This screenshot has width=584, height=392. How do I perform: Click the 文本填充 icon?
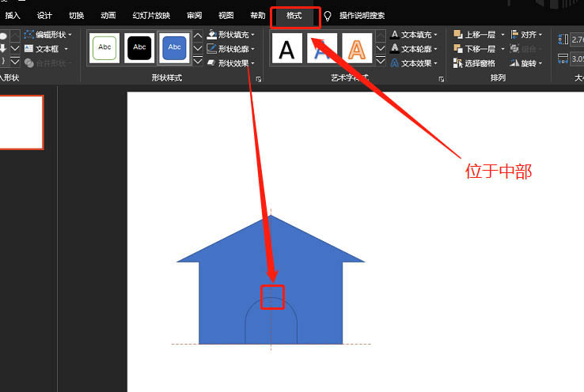(395, 35)
